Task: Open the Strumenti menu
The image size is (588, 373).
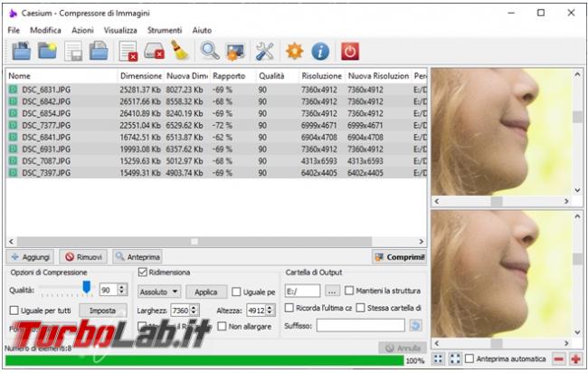Action: tap(165, 30)
